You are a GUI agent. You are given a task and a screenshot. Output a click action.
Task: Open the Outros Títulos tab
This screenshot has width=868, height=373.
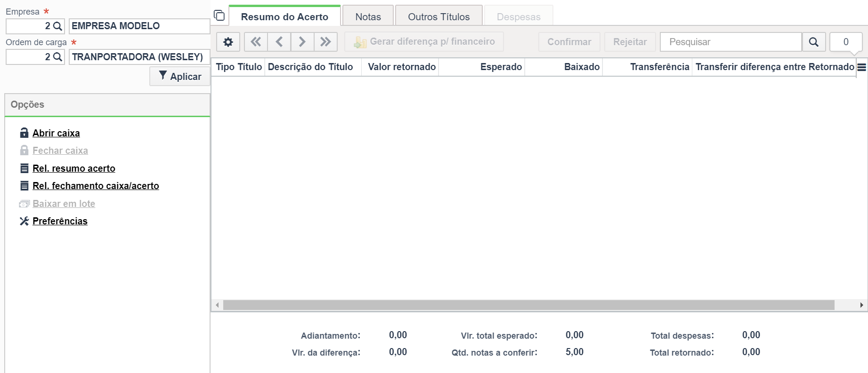coord(438,17)
